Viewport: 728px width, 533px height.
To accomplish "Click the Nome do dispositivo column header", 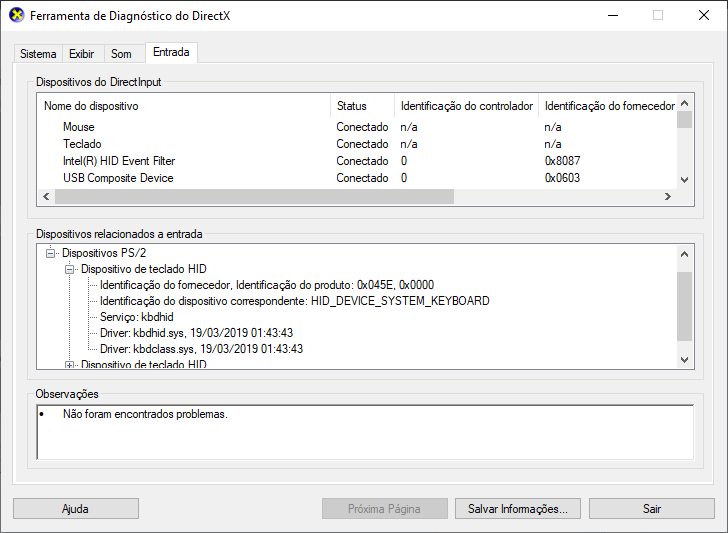I will point(184,106).
